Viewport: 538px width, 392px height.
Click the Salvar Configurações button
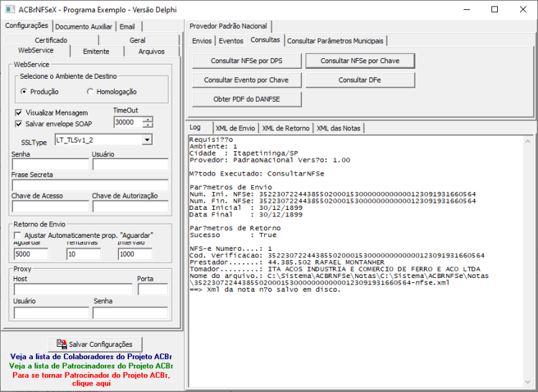coord(95,344)
